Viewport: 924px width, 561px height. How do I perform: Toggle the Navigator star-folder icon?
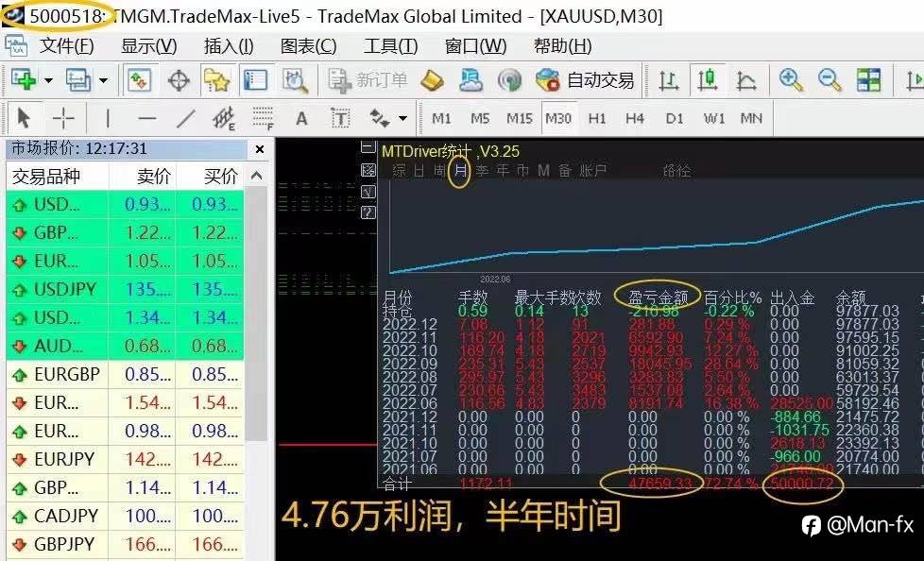[x=216, y=80]
